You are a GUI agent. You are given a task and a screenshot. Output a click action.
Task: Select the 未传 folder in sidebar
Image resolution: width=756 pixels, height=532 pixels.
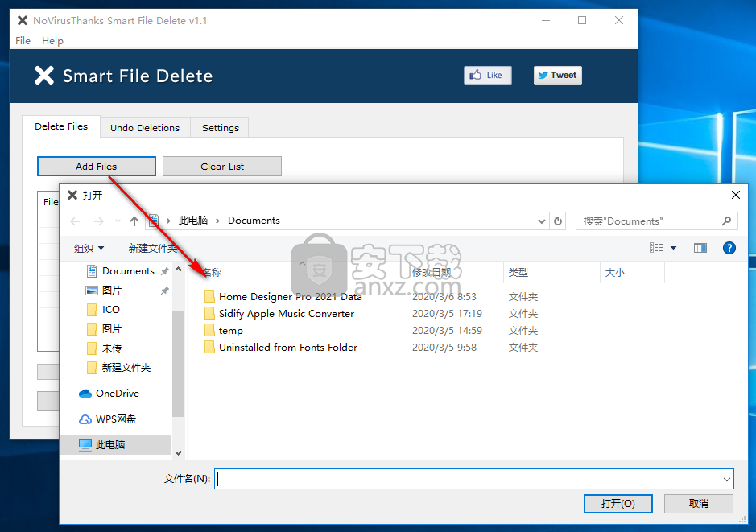pos(112,348)
